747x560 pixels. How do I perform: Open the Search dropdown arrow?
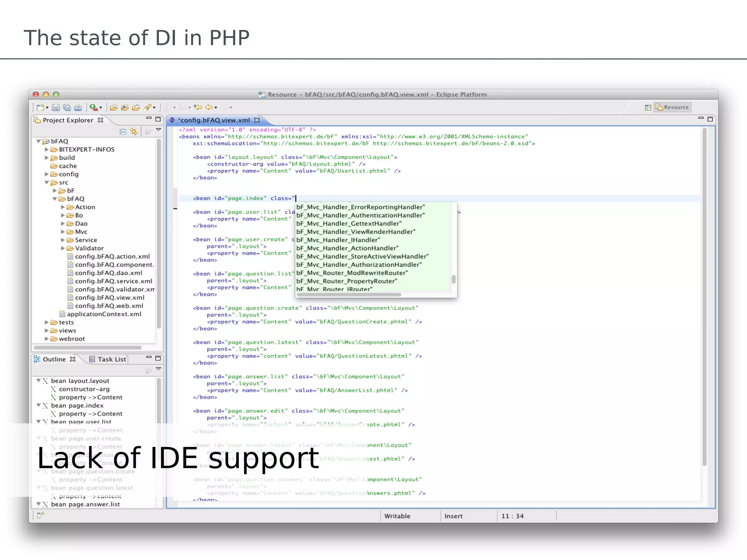pos(154,108)
